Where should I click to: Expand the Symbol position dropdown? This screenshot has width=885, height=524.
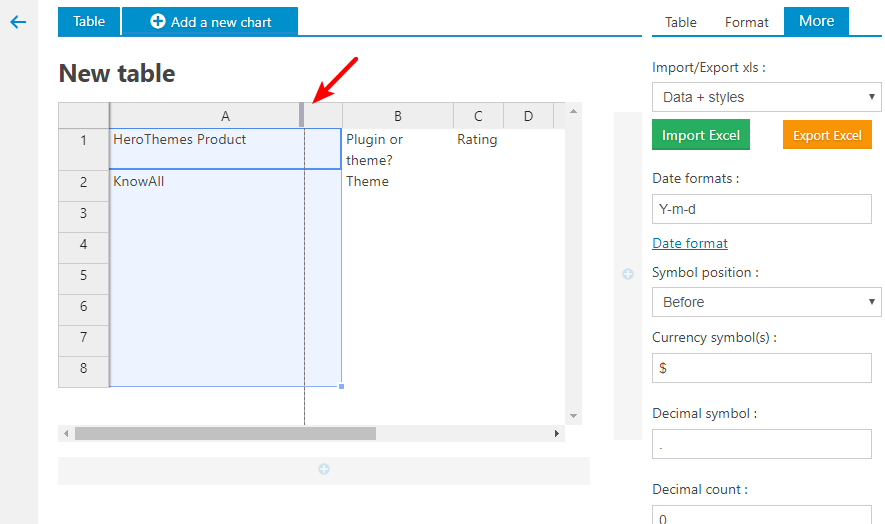tap(766, 302)
